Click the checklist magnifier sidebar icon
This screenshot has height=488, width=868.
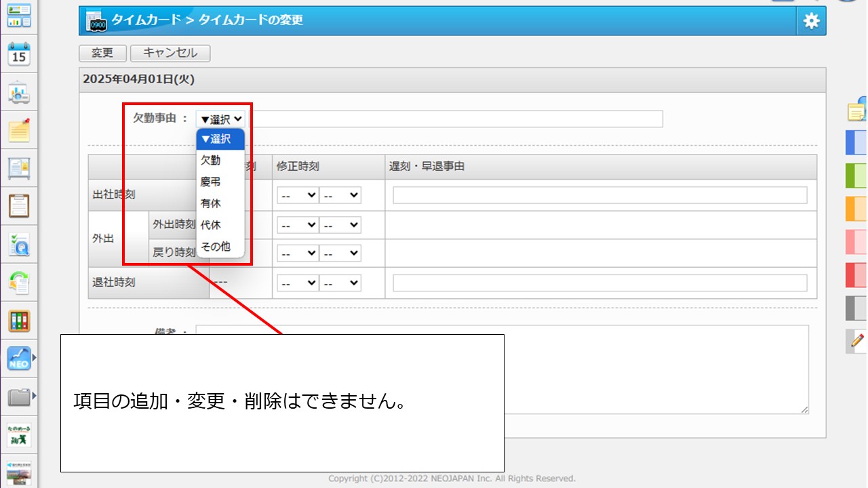pyautogui.click(x=19, y=245)
